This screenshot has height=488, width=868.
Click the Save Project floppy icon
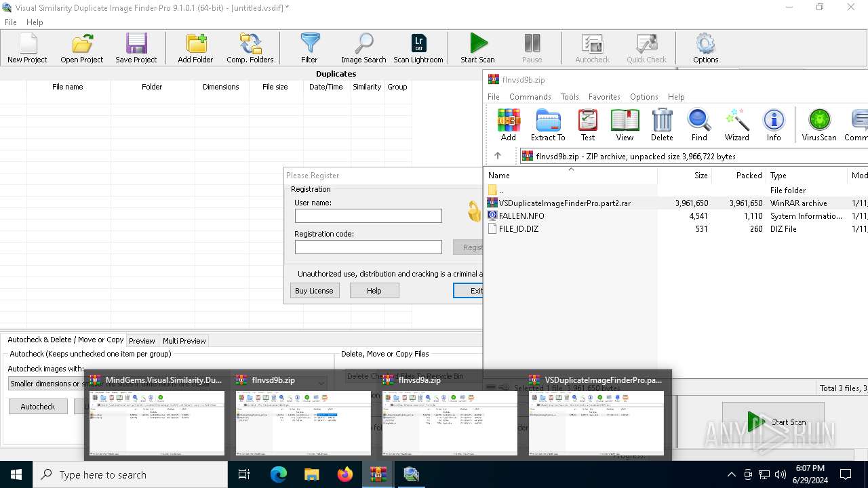click(136, 49)
